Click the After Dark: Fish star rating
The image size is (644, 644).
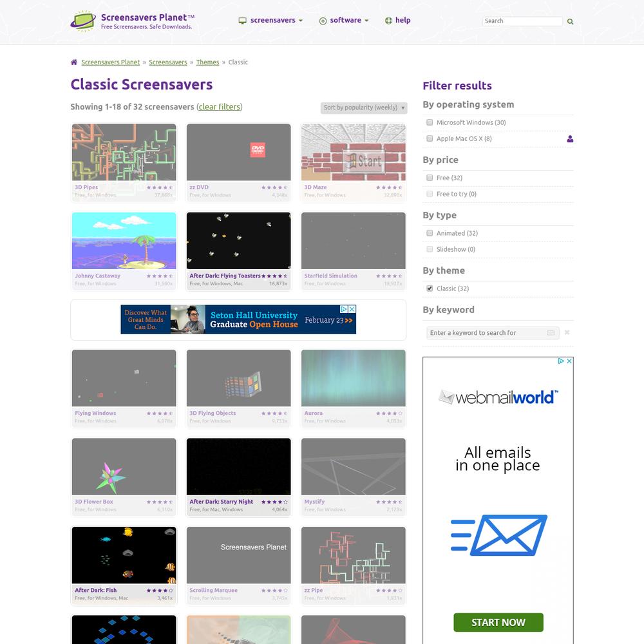click(x=159, y=590)
